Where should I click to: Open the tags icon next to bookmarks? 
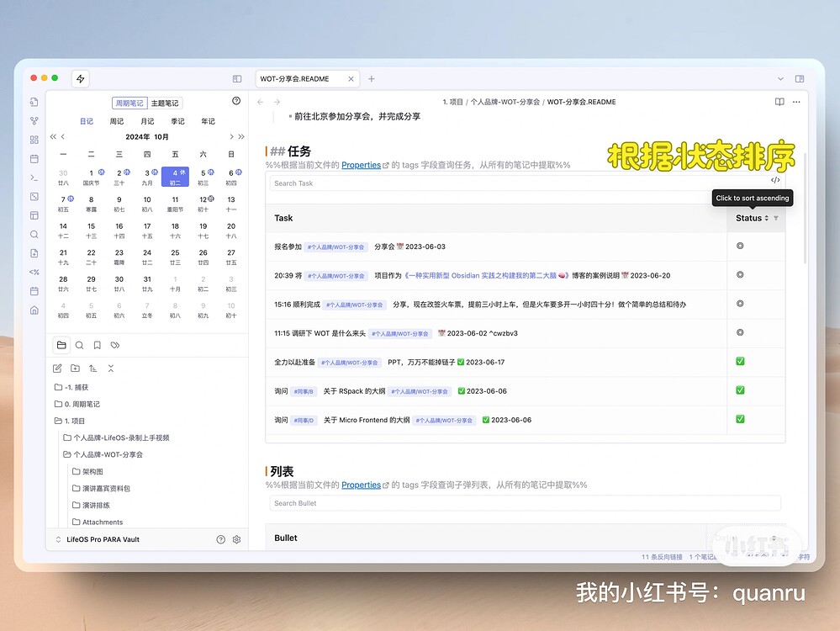click(x=116, y=345)
